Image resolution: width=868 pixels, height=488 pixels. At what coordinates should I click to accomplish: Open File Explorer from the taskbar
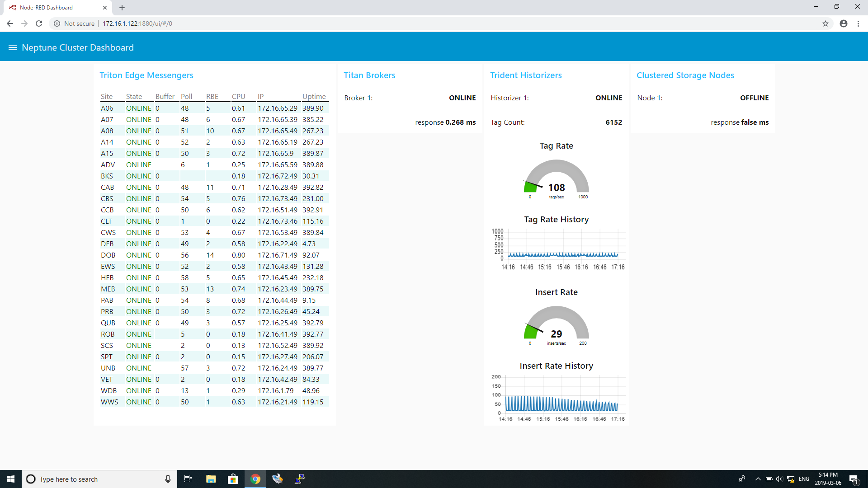click(211, 479)
